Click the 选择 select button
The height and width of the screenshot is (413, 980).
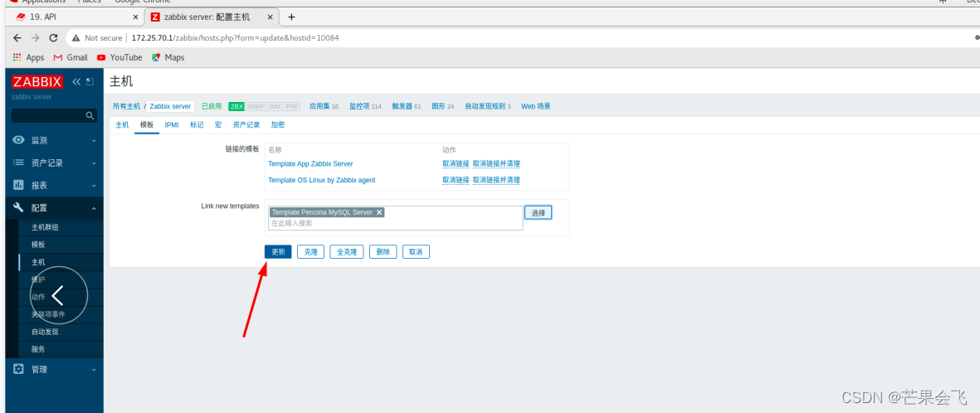tap(538, 212)
